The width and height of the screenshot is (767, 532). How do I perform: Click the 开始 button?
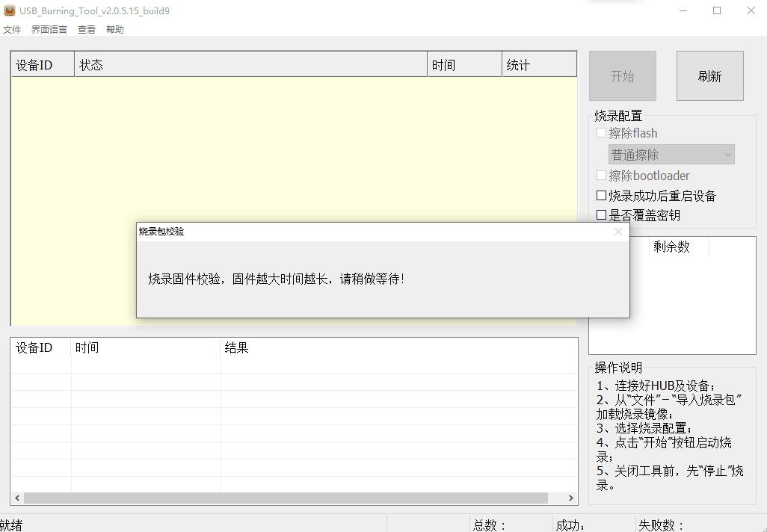pos(623,75)
